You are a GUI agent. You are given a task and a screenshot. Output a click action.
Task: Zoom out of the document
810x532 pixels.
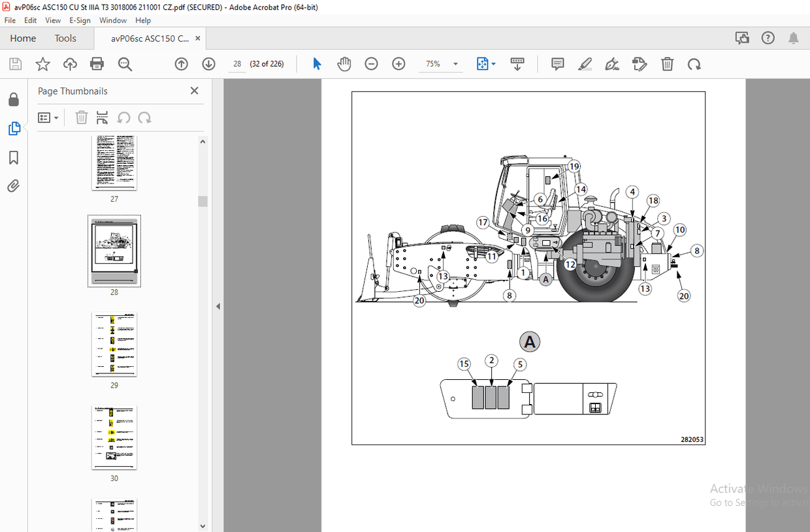pos(371,64)
